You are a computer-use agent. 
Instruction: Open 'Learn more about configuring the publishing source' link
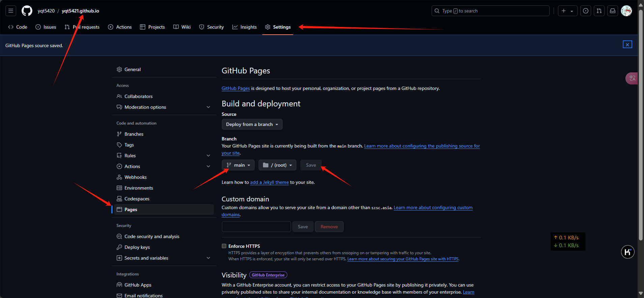click(x=422, y=146)
